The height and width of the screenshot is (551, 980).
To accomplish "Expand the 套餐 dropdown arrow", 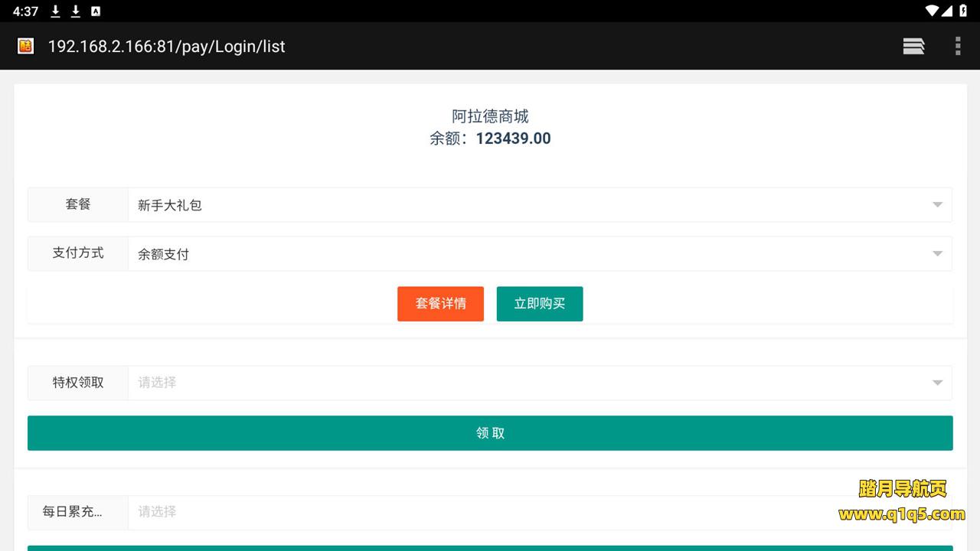I will (x=937, y=205).
